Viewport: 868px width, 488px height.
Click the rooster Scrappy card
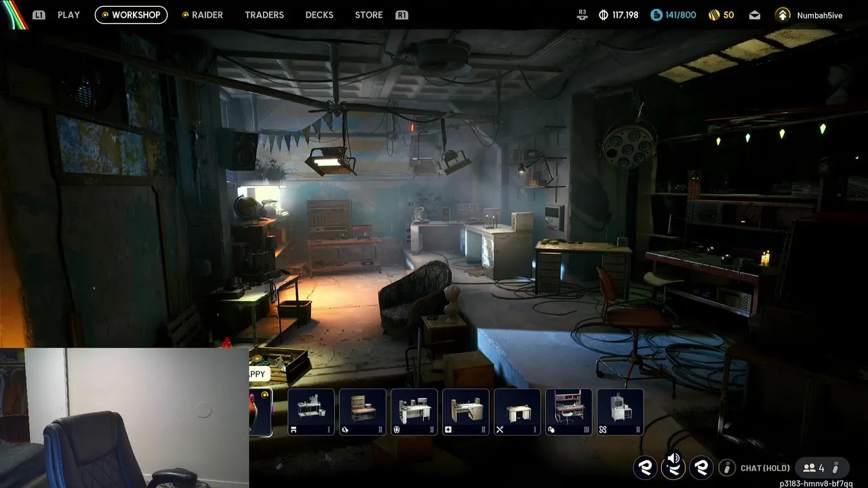(261, 412)
